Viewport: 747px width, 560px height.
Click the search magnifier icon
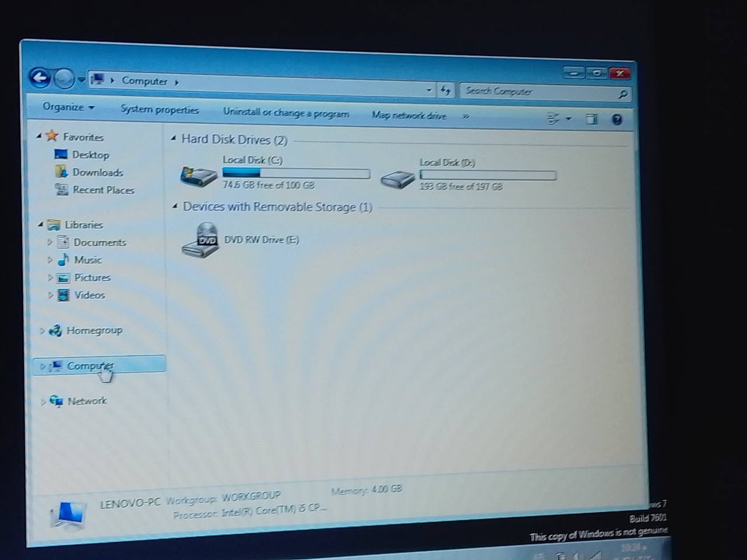[x=623, y=94]
